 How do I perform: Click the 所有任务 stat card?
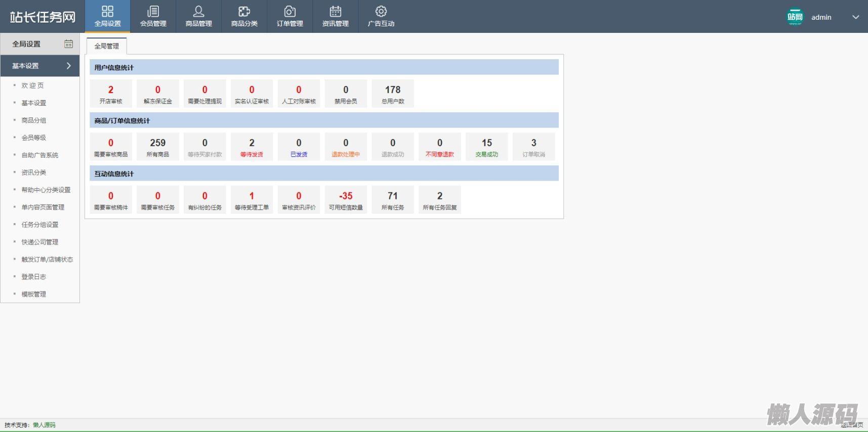(393, 200)
